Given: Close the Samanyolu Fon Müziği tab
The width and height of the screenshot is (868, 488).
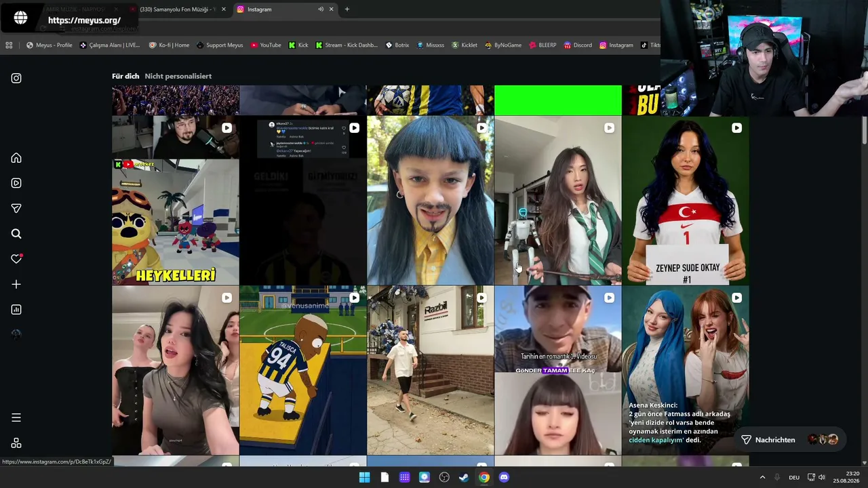Looking at the screenshot, I should [x=224, y=9].
